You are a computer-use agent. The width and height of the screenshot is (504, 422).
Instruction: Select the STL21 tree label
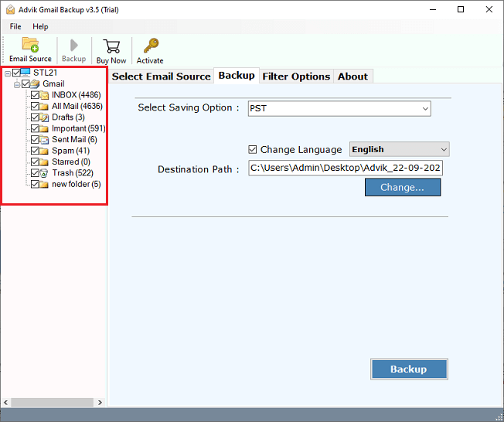click(46, 73)
